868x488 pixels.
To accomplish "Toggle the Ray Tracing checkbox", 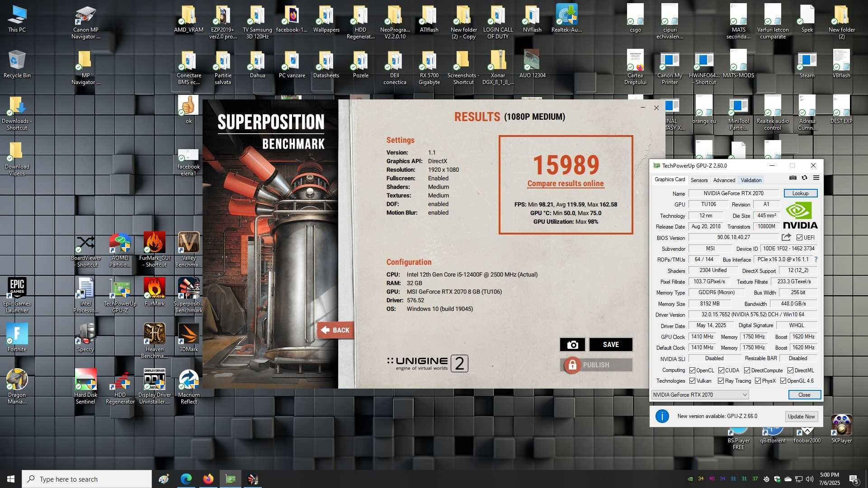I will [721, 381].
